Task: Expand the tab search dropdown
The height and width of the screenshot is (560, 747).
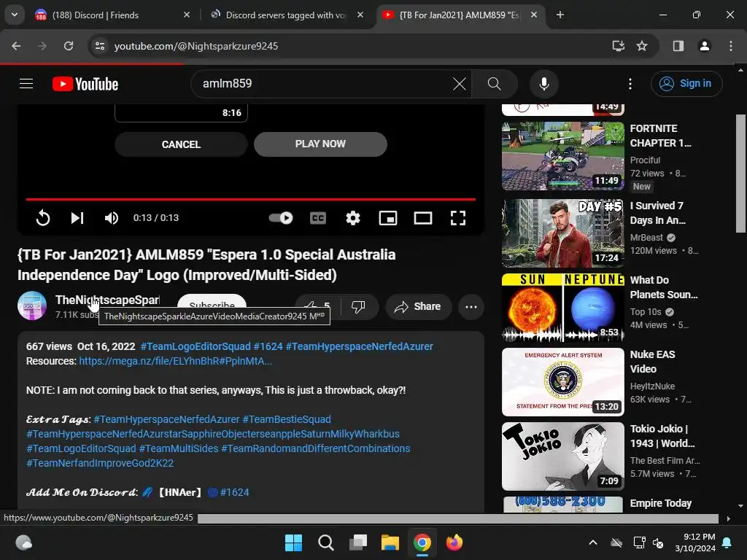Action: coord(15,15)
